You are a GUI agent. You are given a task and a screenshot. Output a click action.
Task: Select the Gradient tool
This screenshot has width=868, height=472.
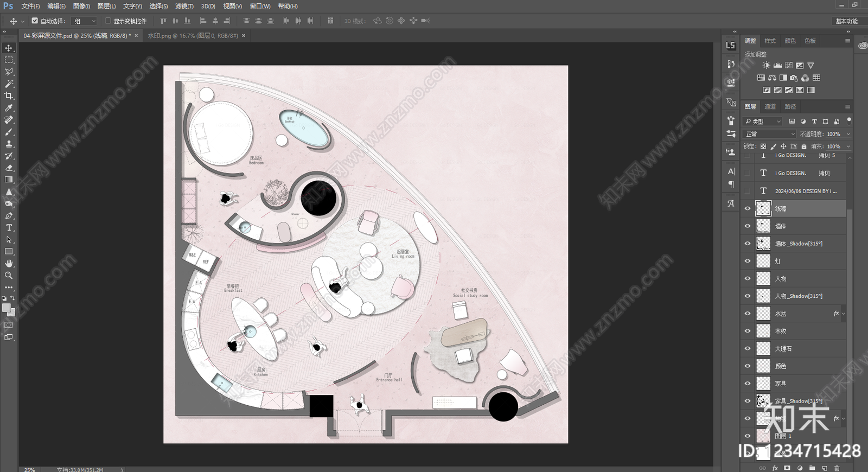point(9,180)
